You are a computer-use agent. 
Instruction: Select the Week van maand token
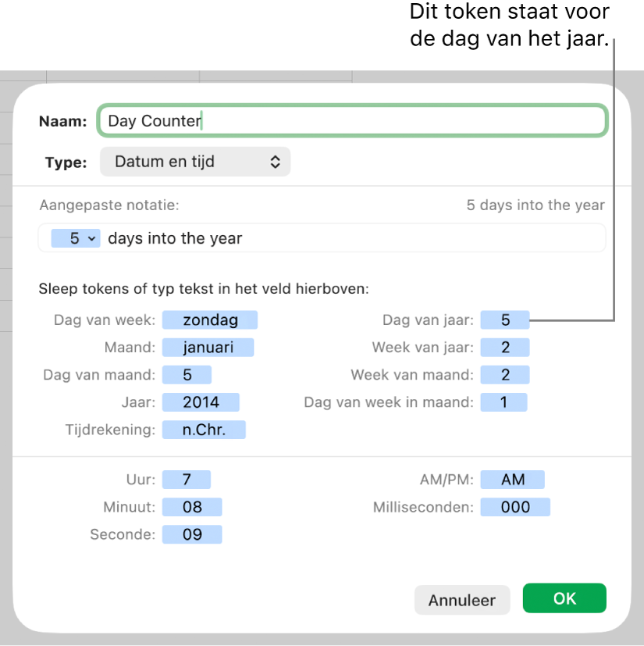click(x=505, y=375)
